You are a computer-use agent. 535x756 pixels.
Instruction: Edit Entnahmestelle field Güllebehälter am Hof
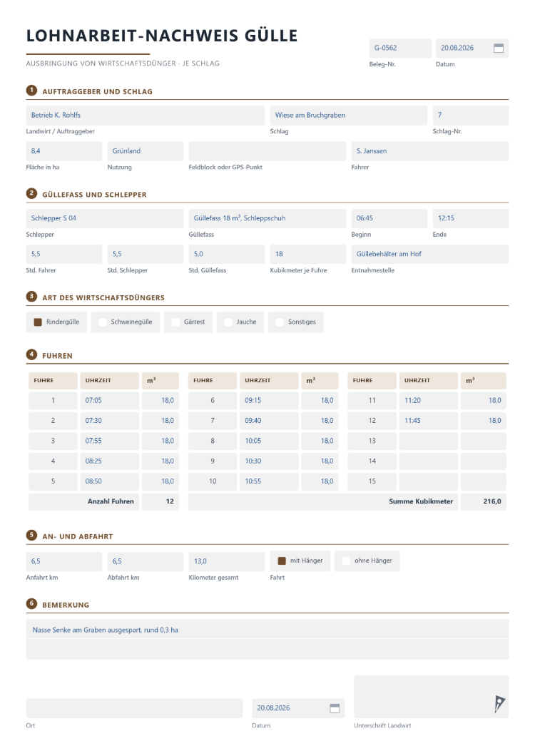pyautogui.click(x=430, y=254)
